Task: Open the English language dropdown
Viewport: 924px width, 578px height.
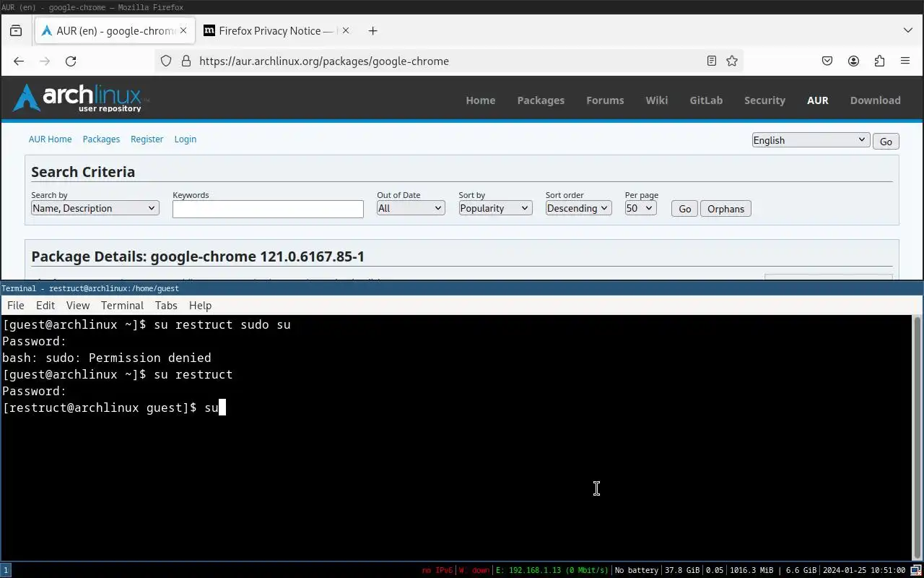Action: tap(810, 140)
